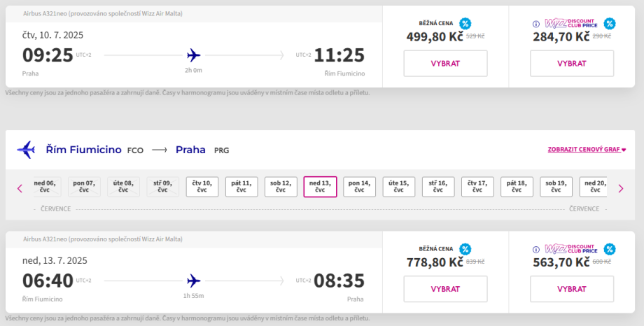Viewport: 644px width, 326px height.
Task: Expand the Zobrazit cenový graf price chart
Action: tap(587, 150)
